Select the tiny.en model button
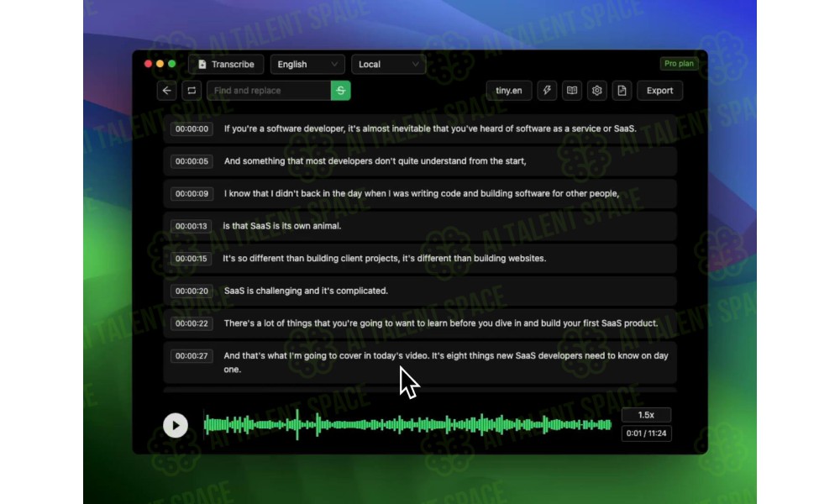Screen dimensions: 840x504 [509, 91]
